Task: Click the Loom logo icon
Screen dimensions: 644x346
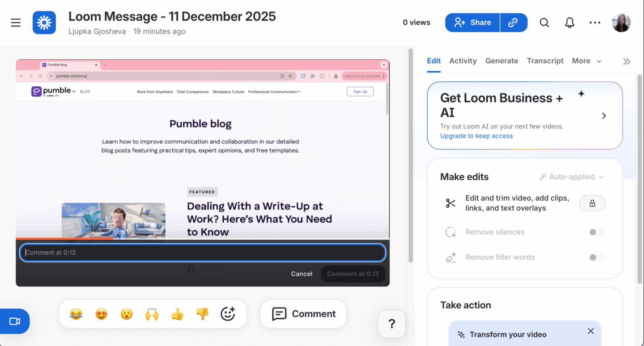Action: 44,22
